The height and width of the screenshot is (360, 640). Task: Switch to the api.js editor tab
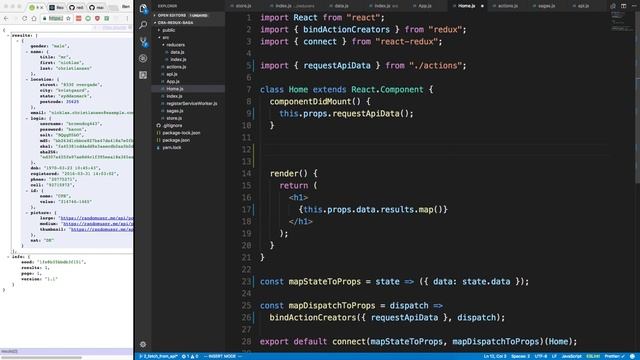(x=584, y=6)
